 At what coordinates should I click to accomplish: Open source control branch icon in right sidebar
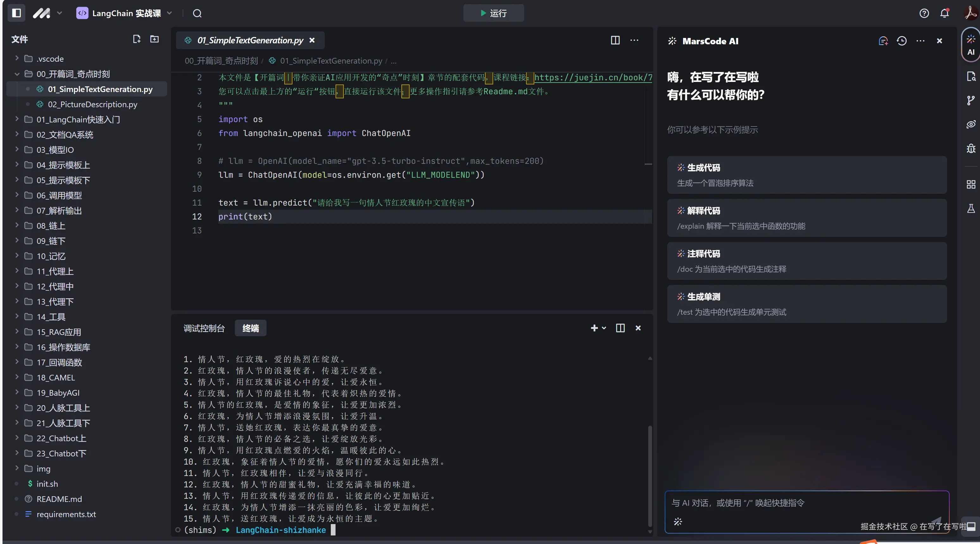971,100
